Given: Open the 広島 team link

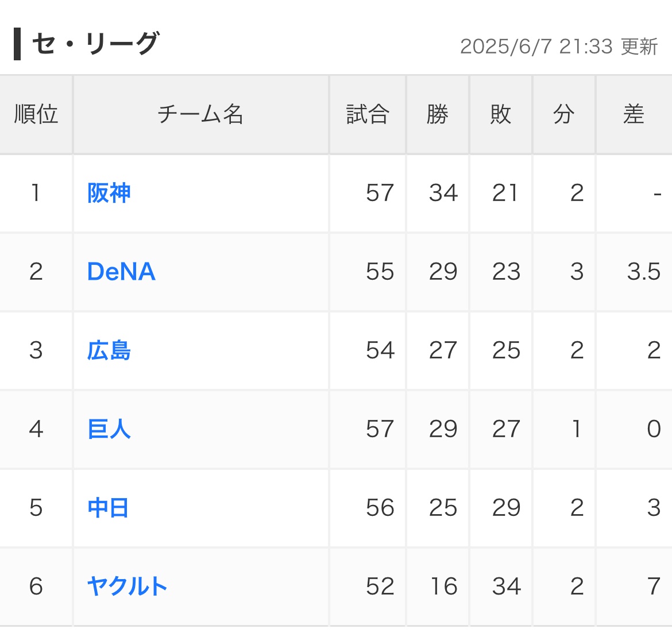Looking at the screenshot, I should pos(109,350).
